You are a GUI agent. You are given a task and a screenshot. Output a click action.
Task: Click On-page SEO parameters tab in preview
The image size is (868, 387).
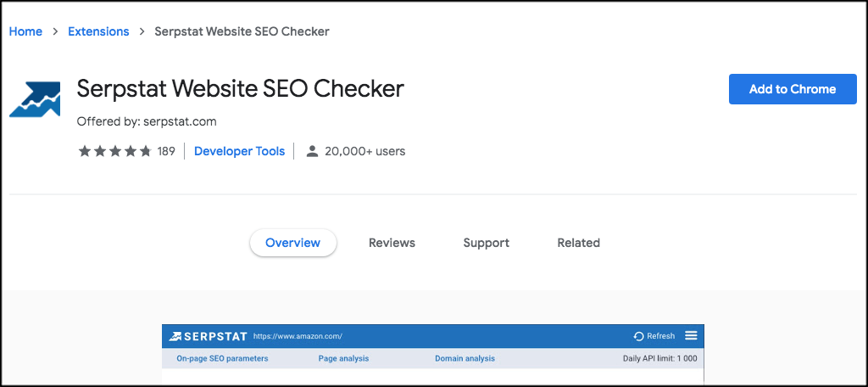(222, 359)
